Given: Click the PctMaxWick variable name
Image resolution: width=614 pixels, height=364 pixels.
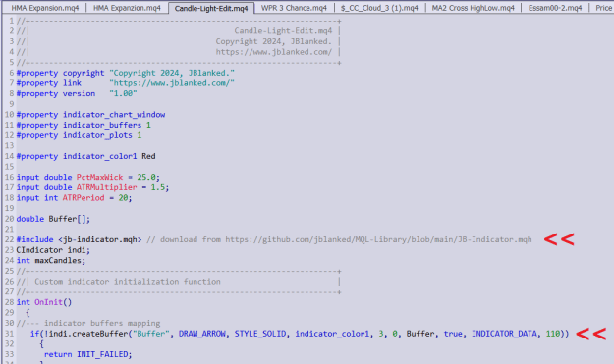Looking at the screenshot, I should [x=99, y=178].
